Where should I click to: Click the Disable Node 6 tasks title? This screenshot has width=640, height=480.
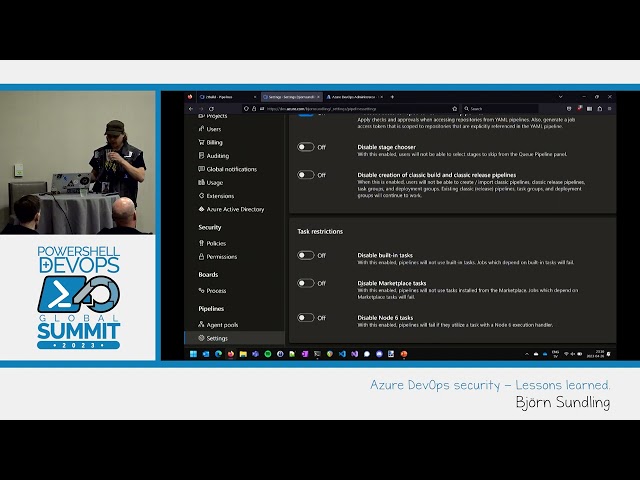pos(385,318)
